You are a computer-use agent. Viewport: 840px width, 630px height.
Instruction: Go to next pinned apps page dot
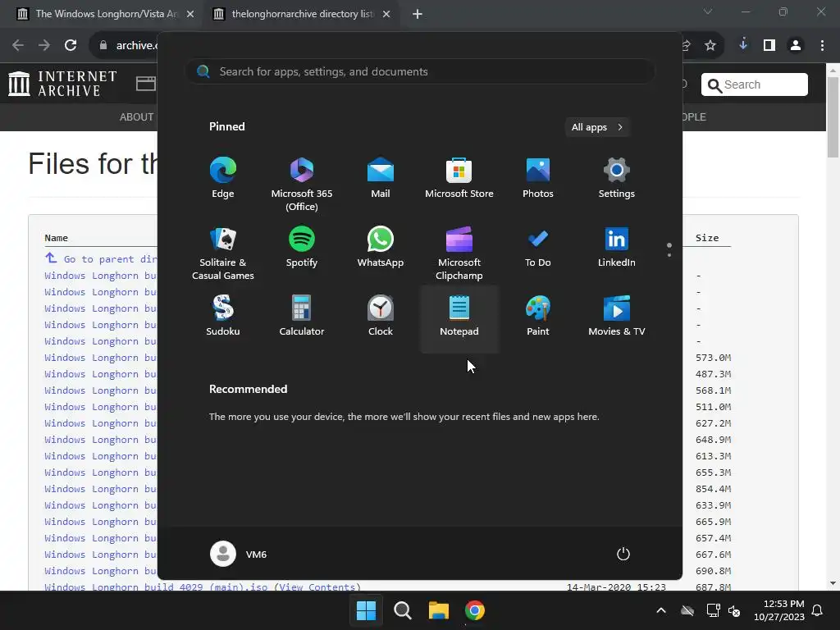(669, 255)
